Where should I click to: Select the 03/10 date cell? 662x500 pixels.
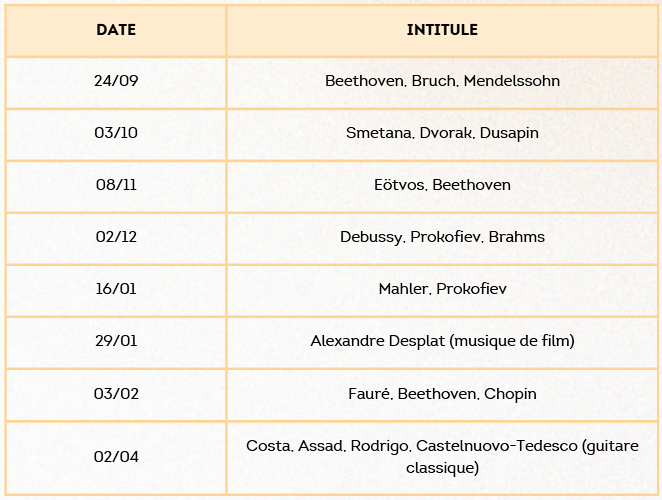(x=116, y=133)
